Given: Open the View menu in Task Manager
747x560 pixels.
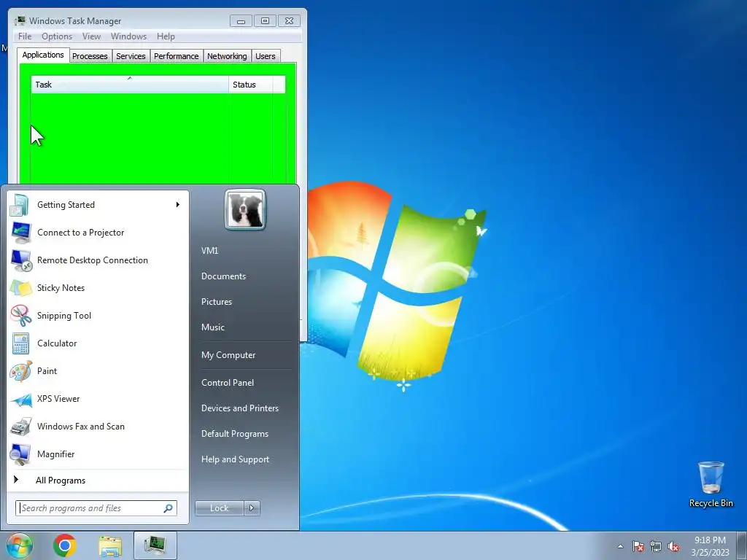Looking at the screenshot, I should (x=91, y=36).
